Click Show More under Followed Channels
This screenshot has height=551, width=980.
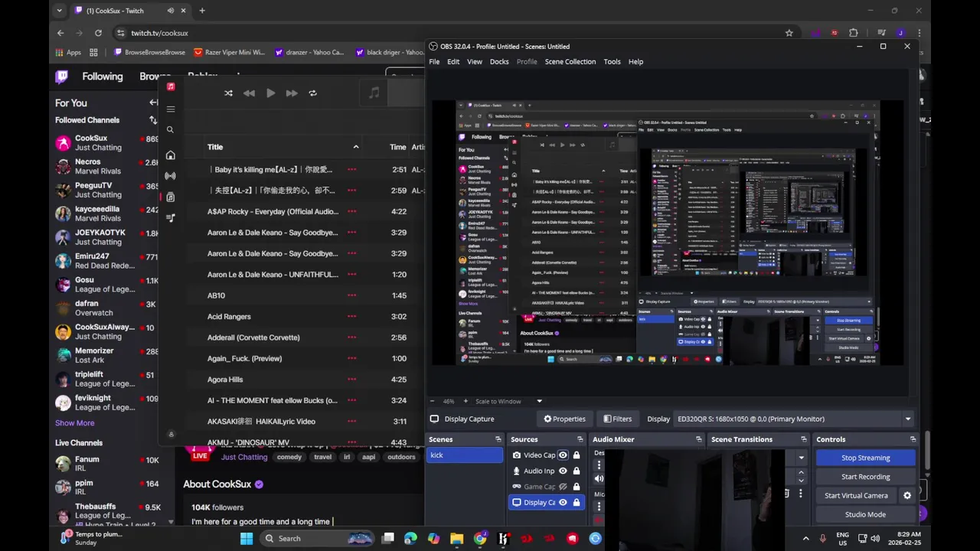coord(74,423)
